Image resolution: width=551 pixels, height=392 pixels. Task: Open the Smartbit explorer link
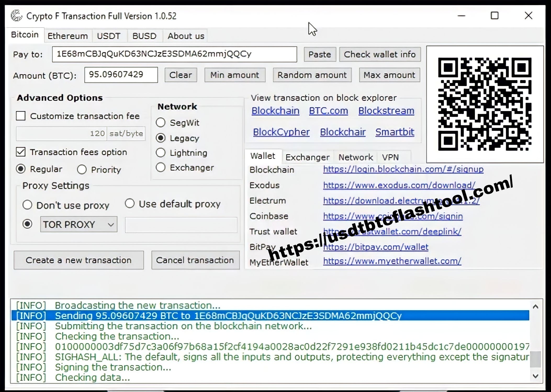pyautogui.click(x=395, y=132)
